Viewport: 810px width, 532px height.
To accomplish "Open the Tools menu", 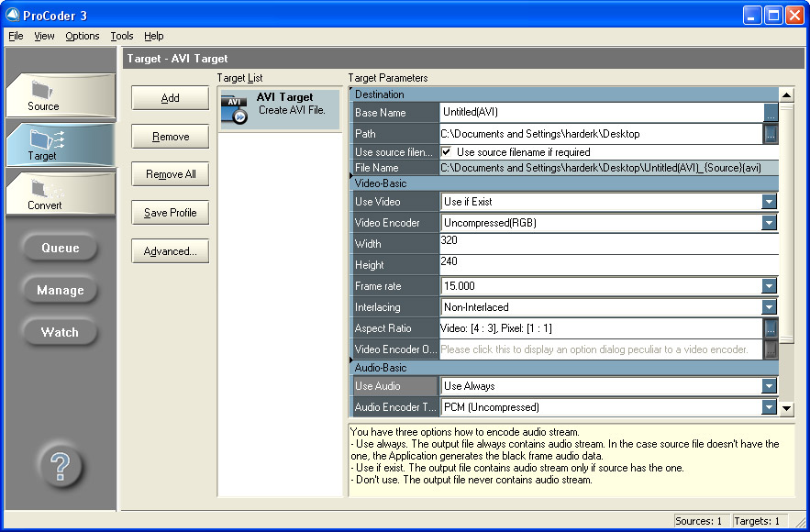I will 122,36.
